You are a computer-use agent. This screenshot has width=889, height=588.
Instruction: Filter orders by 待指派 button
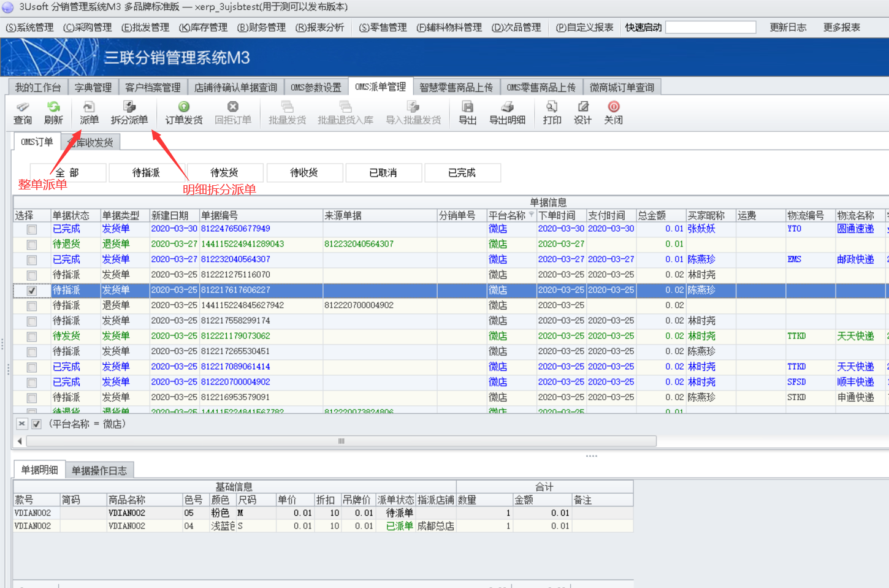click(146, 173)
